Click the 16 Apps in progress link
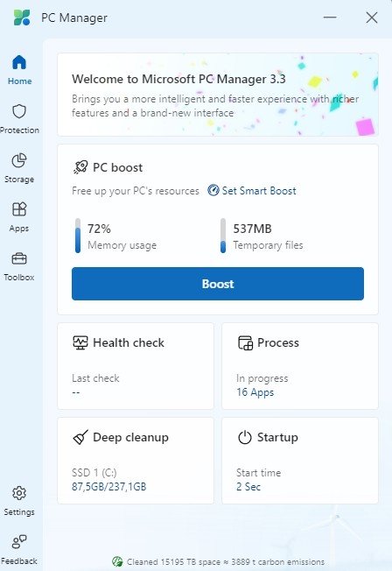Viewport: 392px width, 571px height. coord(255,392)
